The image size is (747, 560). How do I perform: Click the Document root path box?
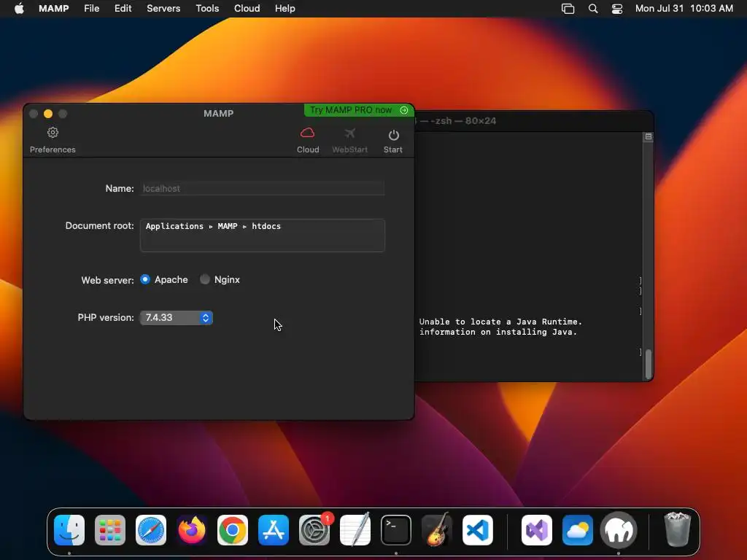coord(263,236)
